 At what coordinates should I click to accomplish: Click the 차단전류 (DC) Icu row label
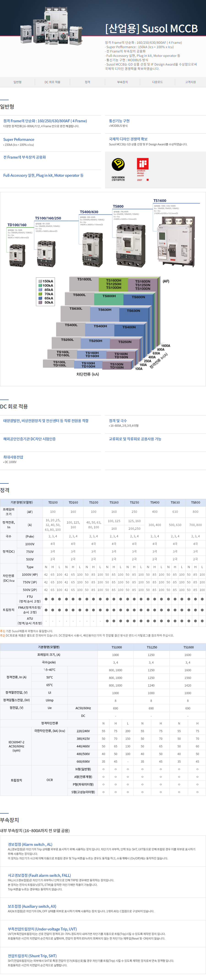pos(8,578)
